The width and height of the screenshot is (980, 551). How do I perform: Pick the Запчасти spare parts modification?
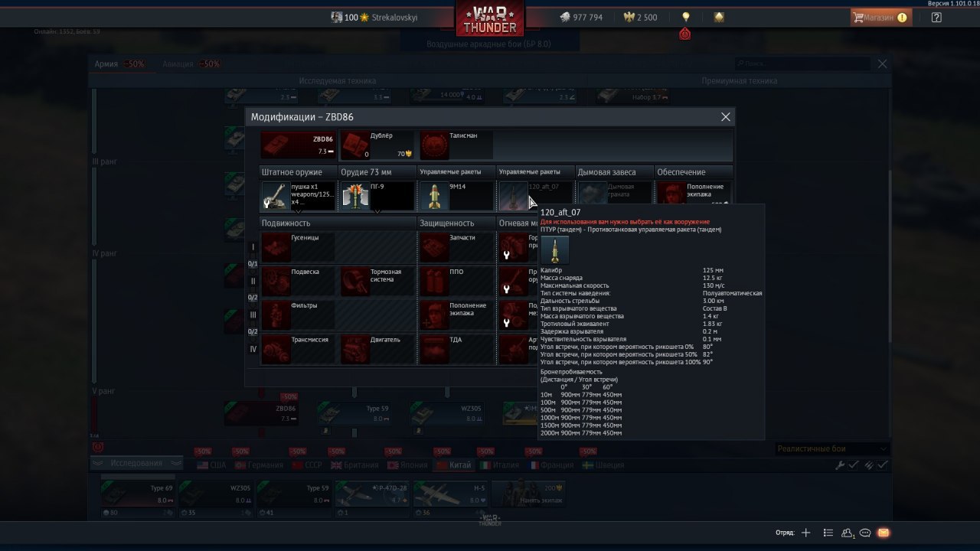coord(456,246)
